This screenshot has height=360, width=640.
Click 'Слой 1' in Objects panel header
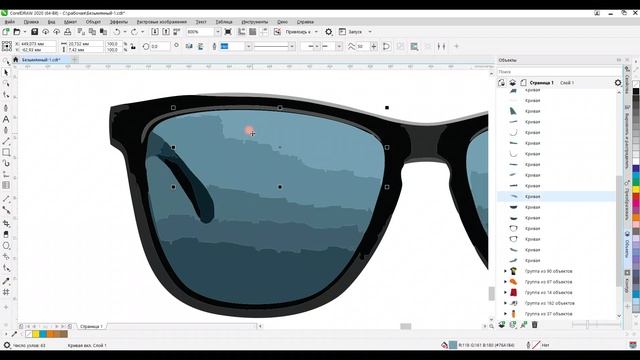coord(567,83)
